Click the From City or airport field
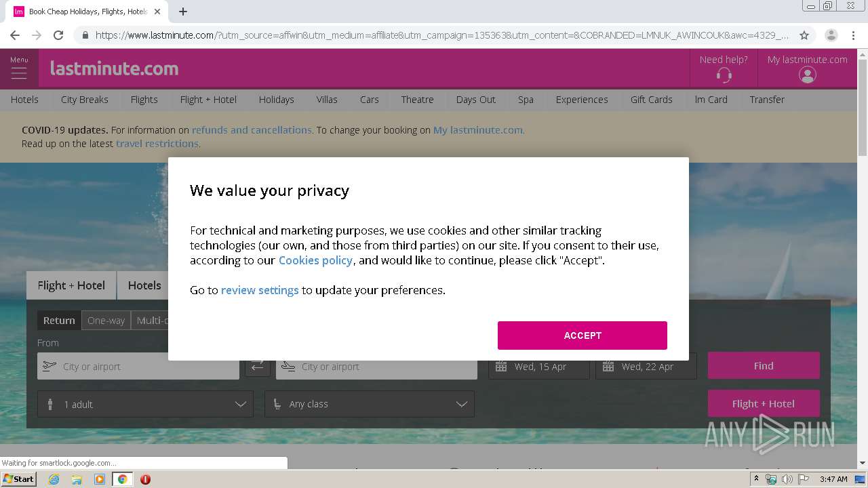This screenshot has width=868, height=488. 138,366
